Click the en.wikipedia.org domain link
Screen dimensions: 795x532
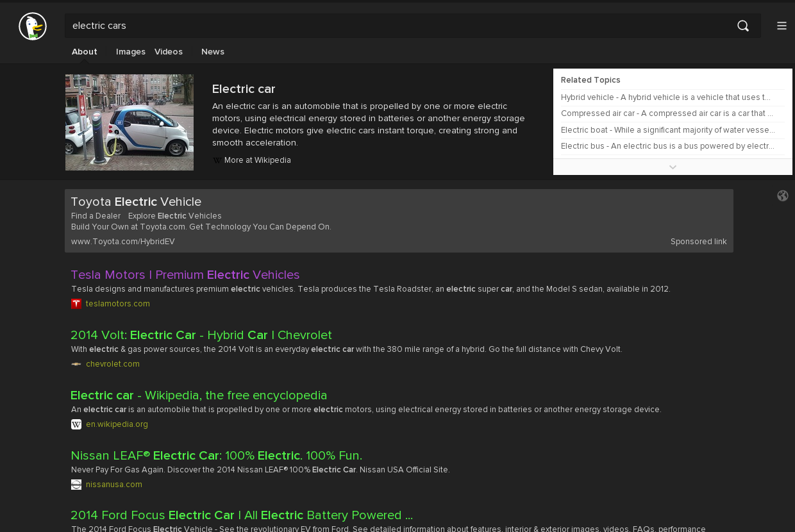(x=117, y=424)
